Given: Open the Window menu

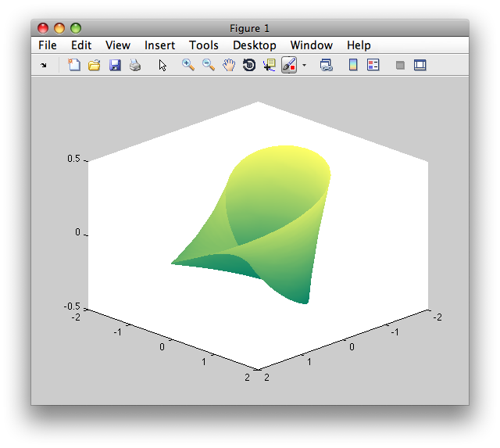Looking at the screenshot, I should 312,45.
